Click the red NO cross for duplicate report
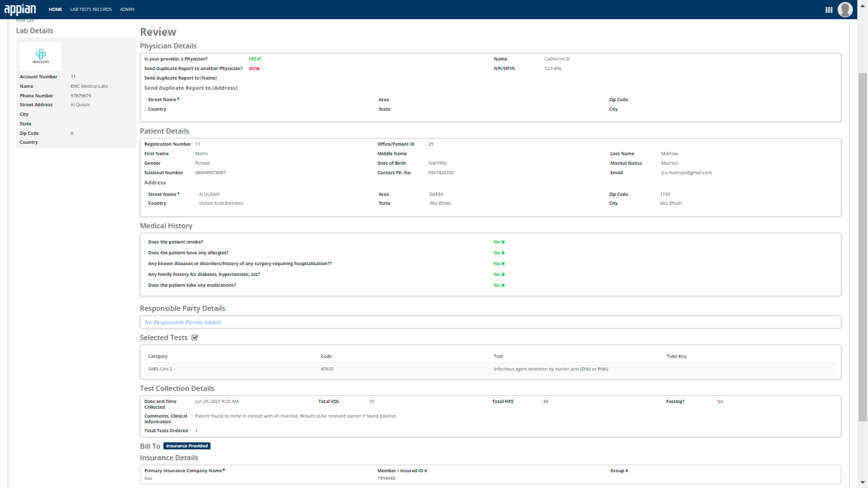Image resolution: width=868 pixels, height=488 pixels. tap(258, 68)
